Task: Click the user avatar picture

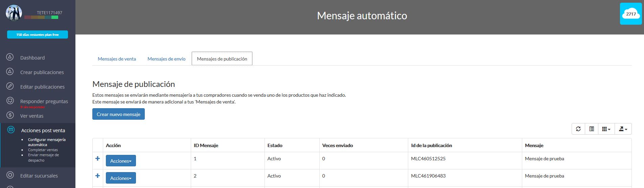Action: tap(14, 13)
